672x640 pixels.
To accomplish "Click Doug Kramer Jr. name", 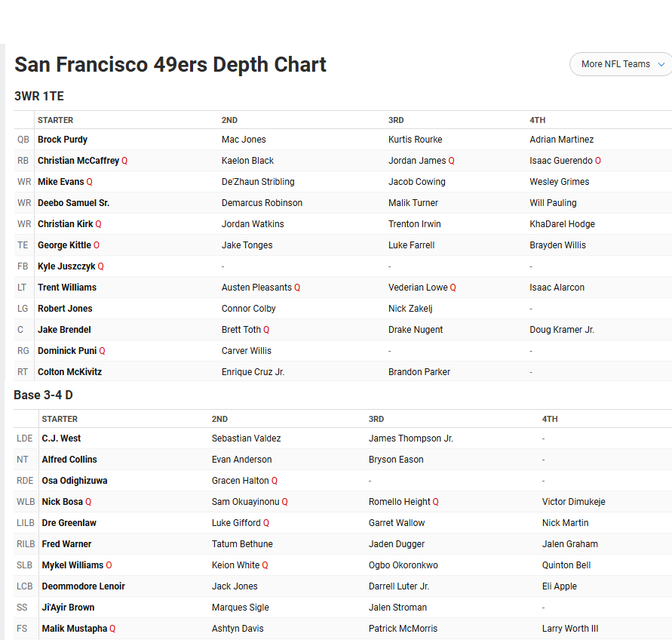I will click(562, 330).
